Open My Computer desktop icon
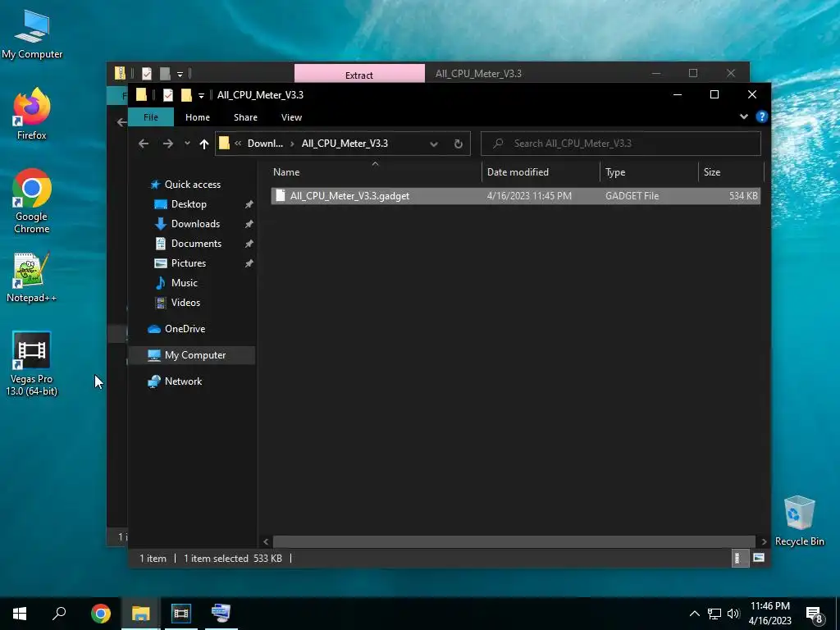The image size is (840, 630). (32, 34)
